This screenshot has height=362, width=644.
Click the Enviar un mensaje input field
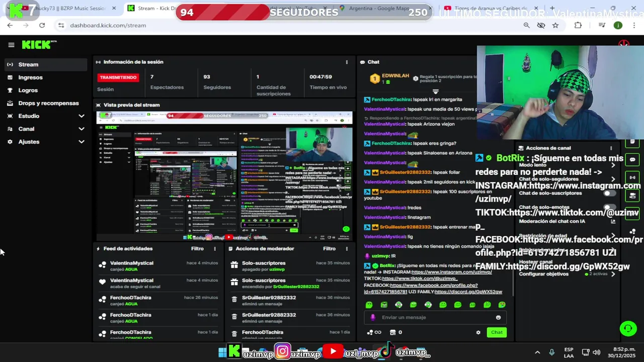pos(435,317)
